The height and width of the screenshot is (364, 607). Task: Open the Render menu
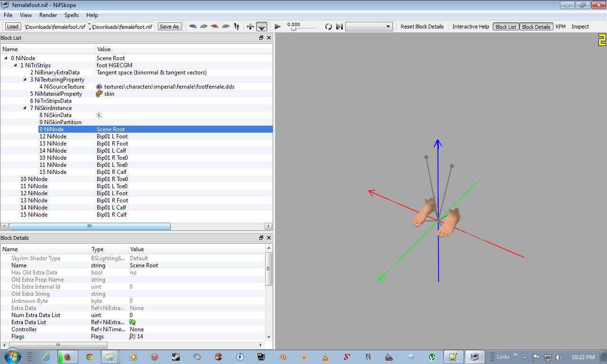point(48,15)
